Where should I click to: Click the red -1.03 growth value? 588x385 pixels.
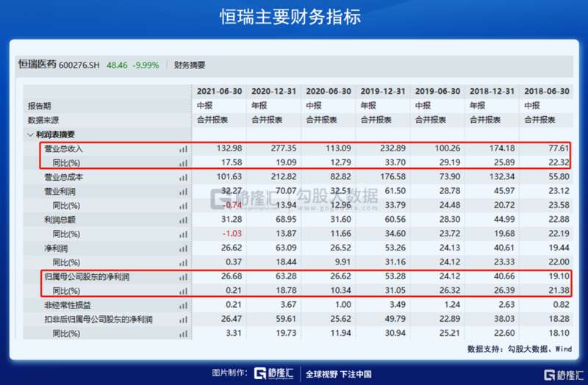[x=232, y=234]
